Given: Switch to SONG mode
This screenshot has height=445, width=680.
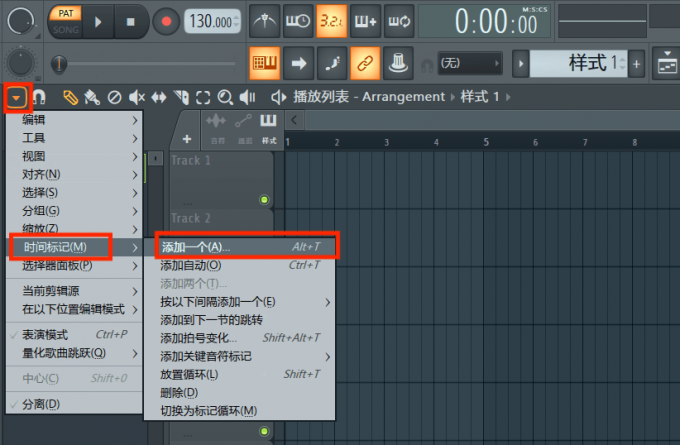Looking at the screenshot, I should click(66, 29).
